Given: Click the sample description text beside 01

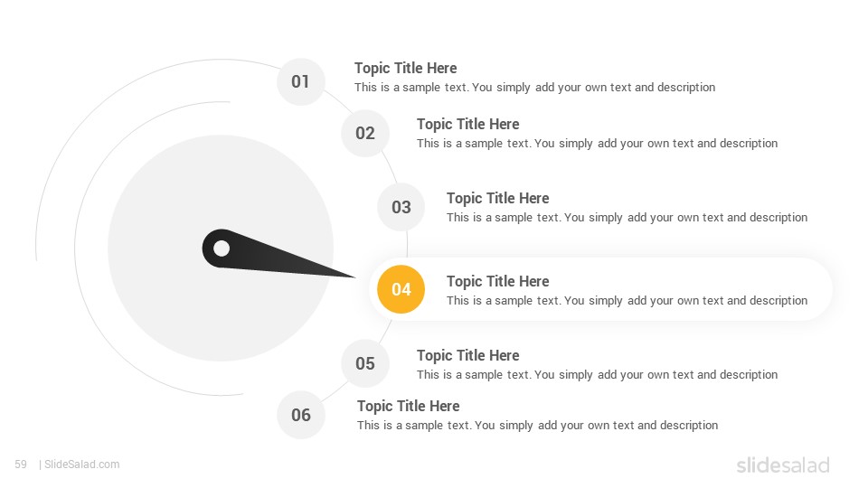Looking at the screenshot, I should (x=534, y=88).
